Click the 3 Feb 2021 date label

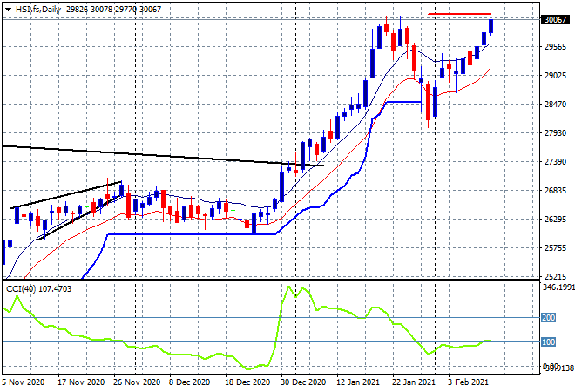468,382
